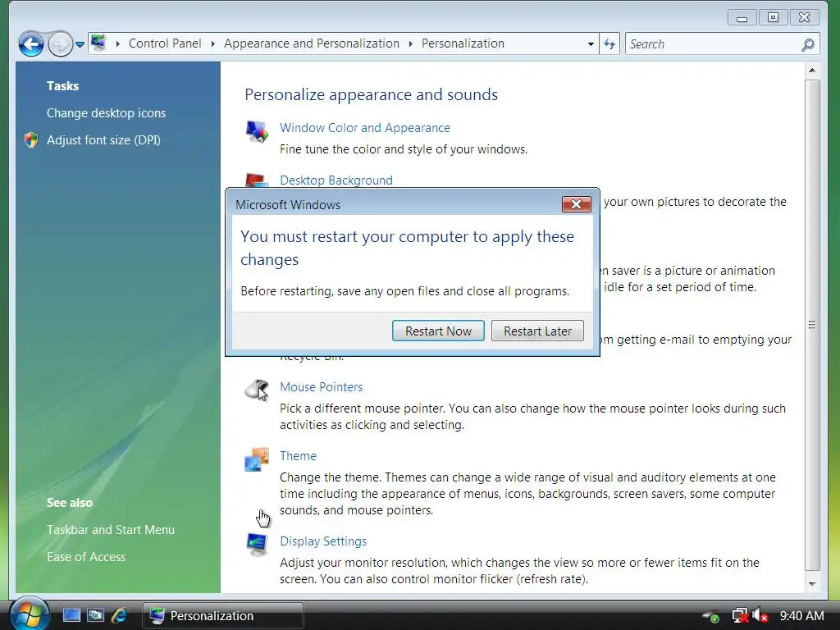
Task: Click the vertical scrollbar thumb
Action: 812,325
